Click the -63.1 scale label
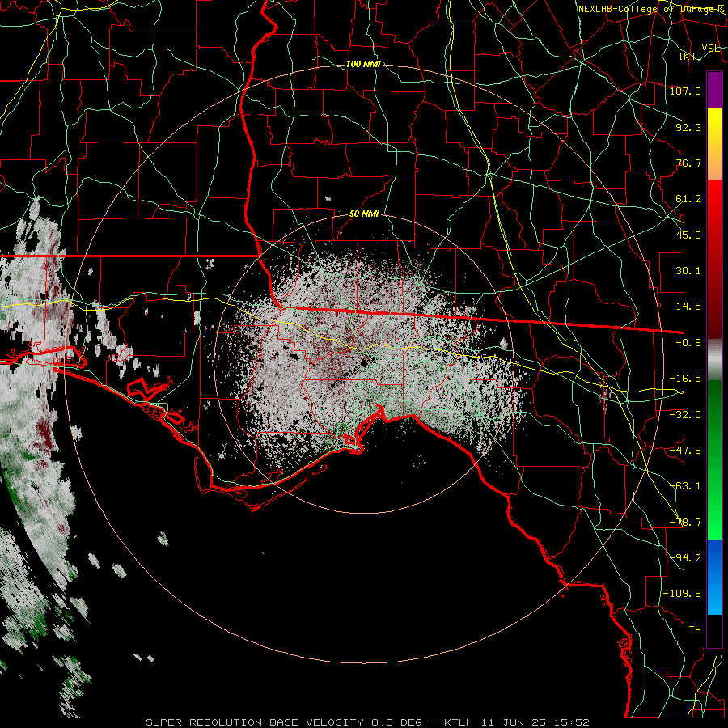This screenshot has height=728, width=728. point(685,485)
